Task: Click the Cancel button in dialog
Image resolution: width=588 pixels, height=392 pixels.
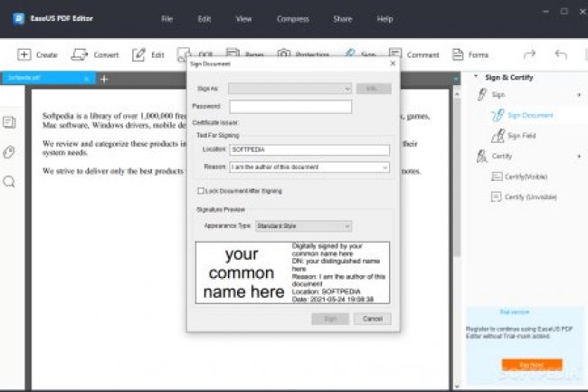Action: [372, 319]
